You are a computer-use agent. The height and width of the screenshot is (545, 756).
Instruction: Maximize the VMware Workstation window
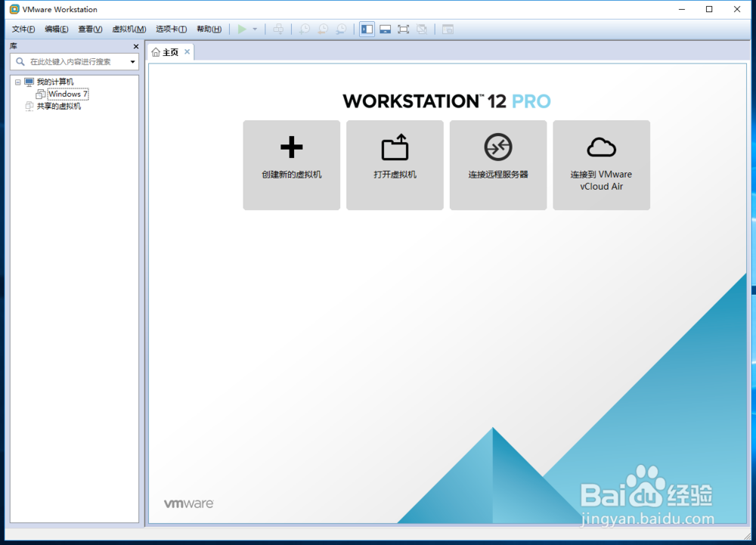click(x=709, y=9)
